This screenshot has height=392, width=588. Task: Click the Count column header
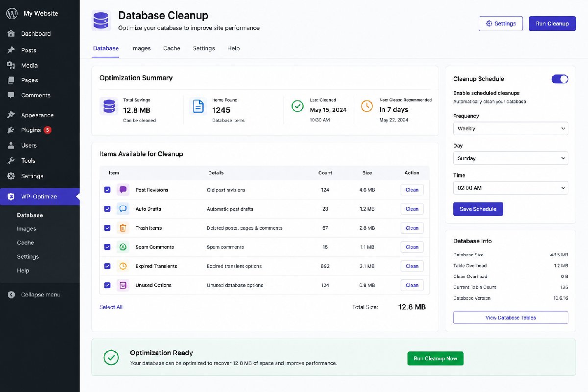(x=325, y=172)
